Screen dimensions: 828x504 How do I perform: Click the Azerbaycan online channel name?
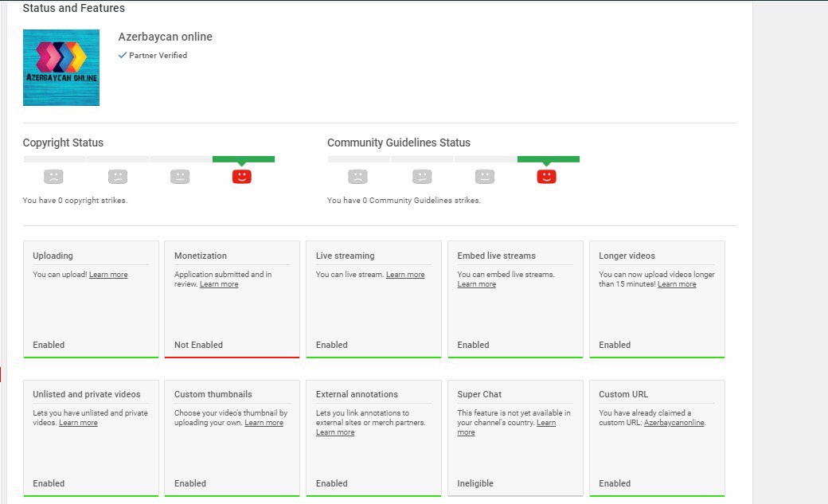166,37
